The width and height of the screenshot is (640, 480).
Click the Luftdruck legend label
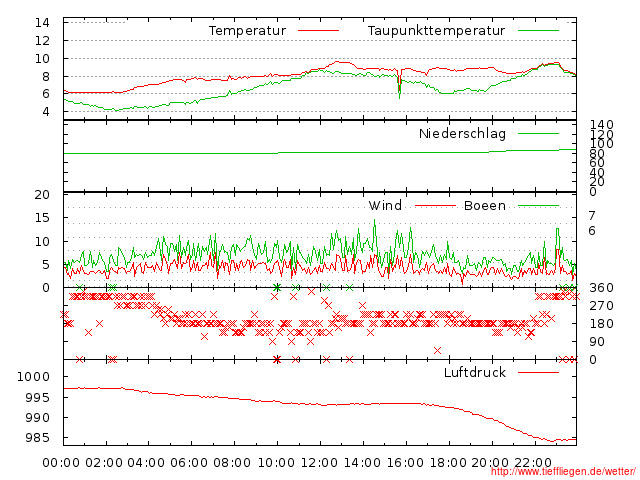pyautogui.click(x=475, y=372)
